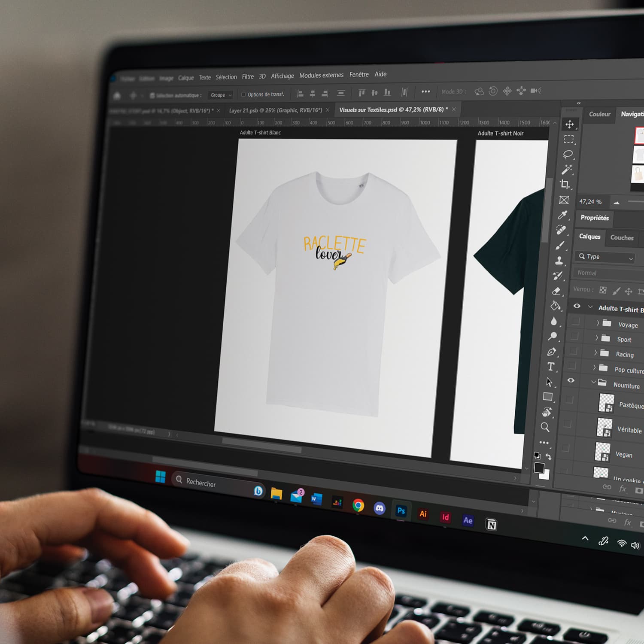Open the Edit Toolbar three-dots button
This screenshot has height=644, width=644.
tap(544, 442)
